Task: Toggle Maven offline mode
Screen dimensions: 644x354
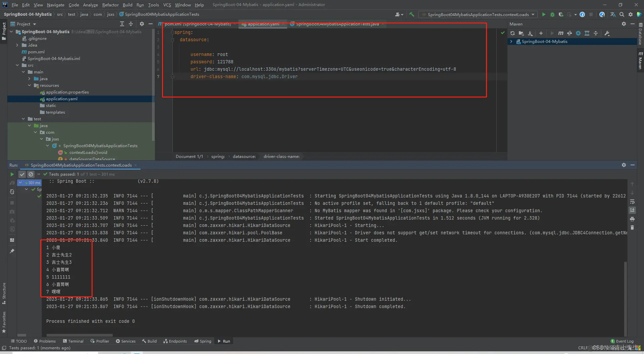Action: point(570,33)
